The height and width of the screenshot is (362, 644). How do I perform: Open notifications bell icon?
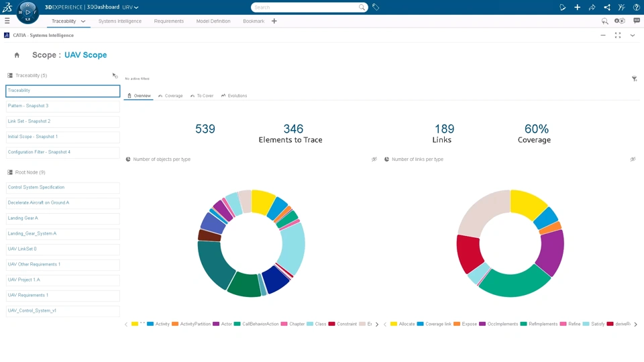[x=562, y=7]
